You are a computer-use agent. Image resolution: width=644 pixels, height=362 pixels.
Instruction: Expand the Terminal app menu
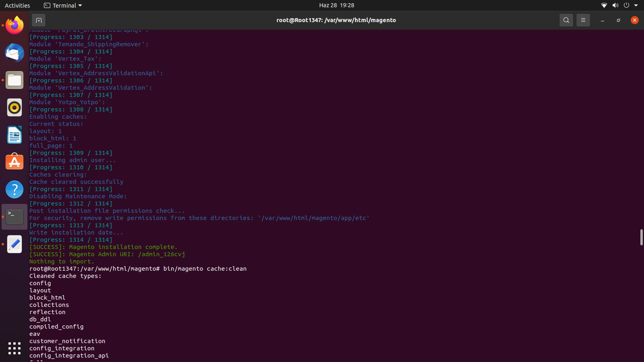pos(63,6)
